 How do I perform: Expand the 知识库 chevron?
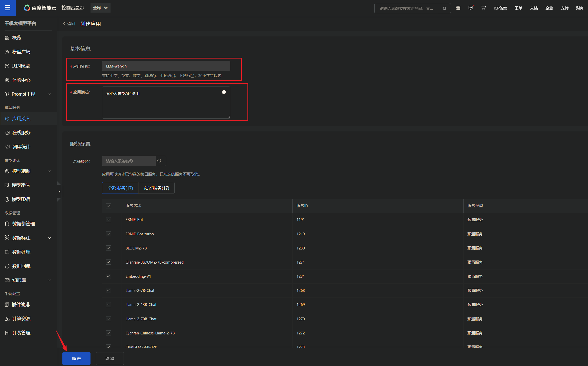tap(50, 280)
